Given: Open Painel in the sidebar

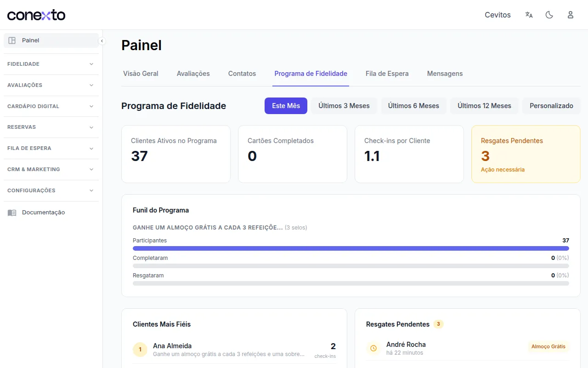Looking at the screenshot, I should tap(51, 40).
